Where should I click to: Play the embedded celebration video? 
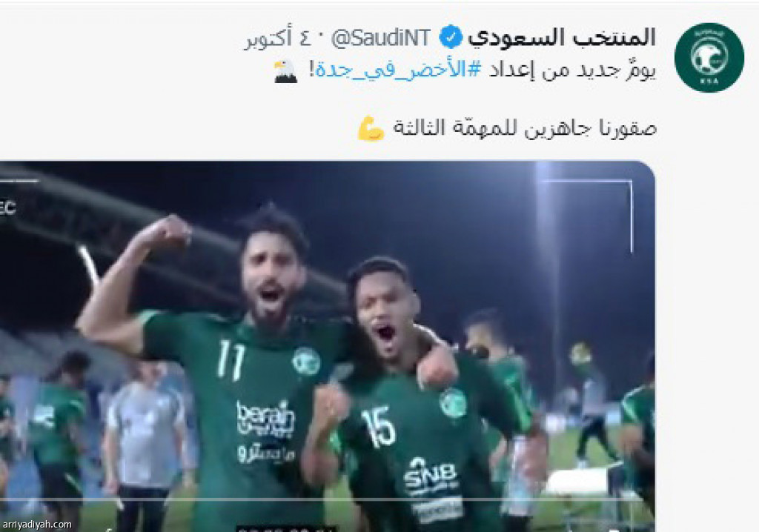(x=327, y=345)
